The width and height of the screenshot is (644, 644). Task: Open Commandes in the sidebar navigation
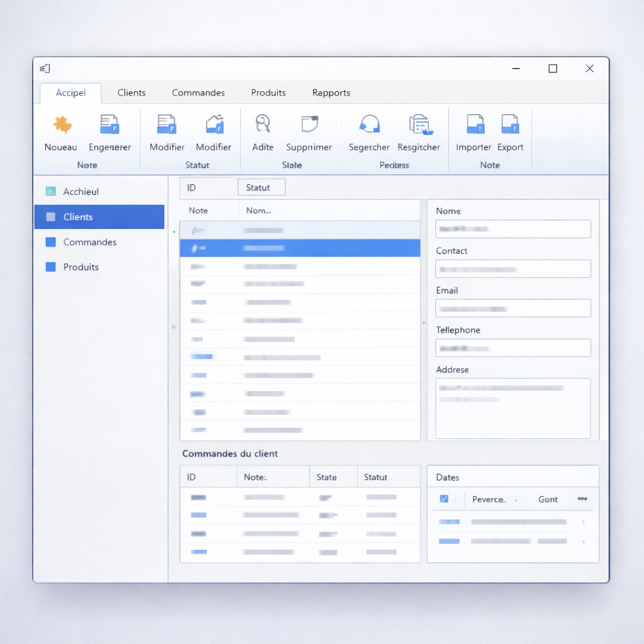point(89,242)
